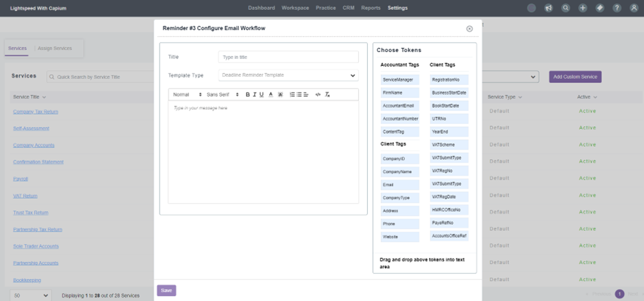Click the Quick Search by Service Title field
The height and width of the screenshot is (301, 644).
(100, 77)
